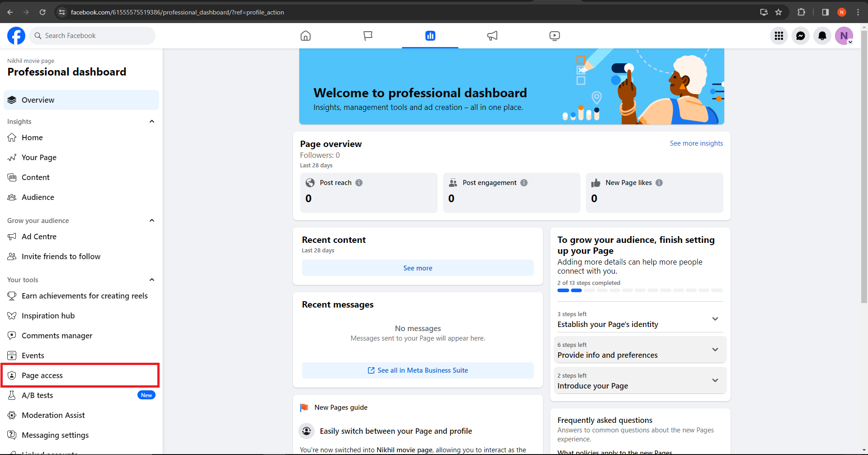Viewport: 868px width, 455px height.
Task: Click the New Page likes info icon
Action: [659, 183]
